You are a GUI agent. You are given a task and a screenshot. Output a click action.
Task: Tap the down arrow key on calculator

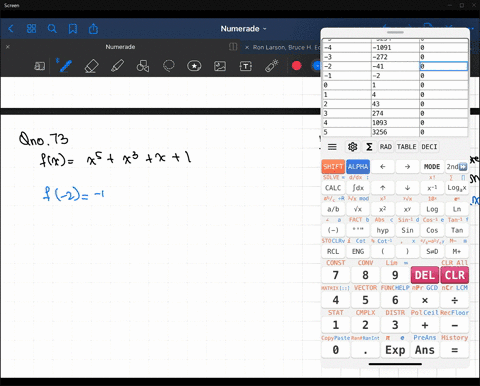point(407,188)
